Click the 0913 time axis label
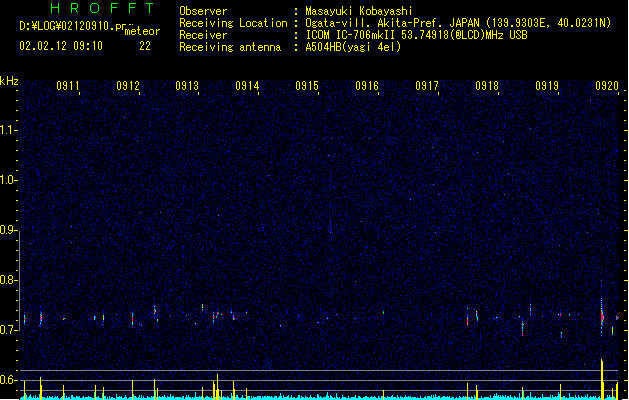Image resolution: width=629 pixels, height=400 pixels. point(187,86)
